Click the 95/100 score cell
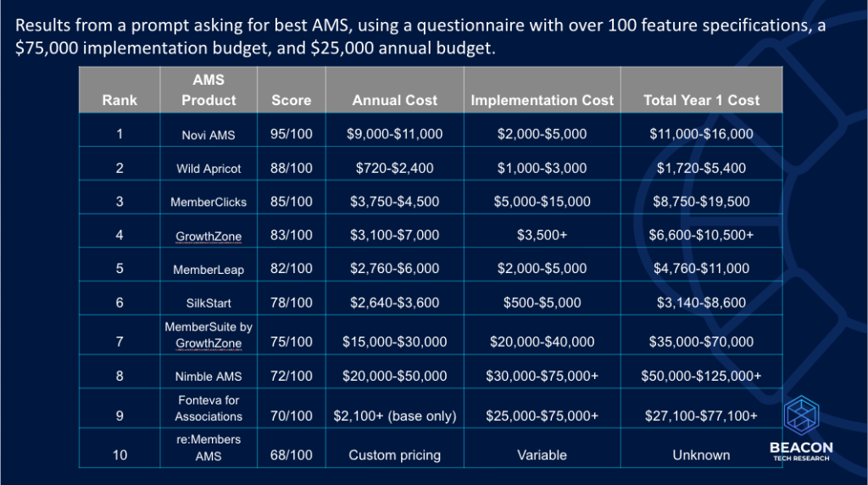The height and width of the screenshot is (485, 868). (x=291, y=135)
